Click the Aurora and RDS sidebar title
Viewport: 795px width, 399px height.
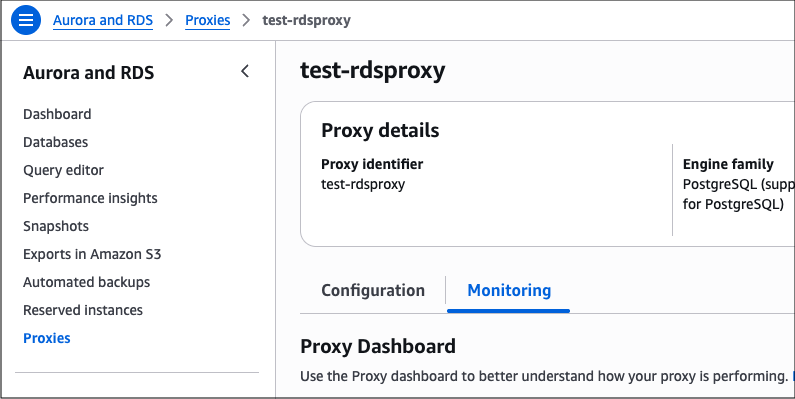(89, 72)
